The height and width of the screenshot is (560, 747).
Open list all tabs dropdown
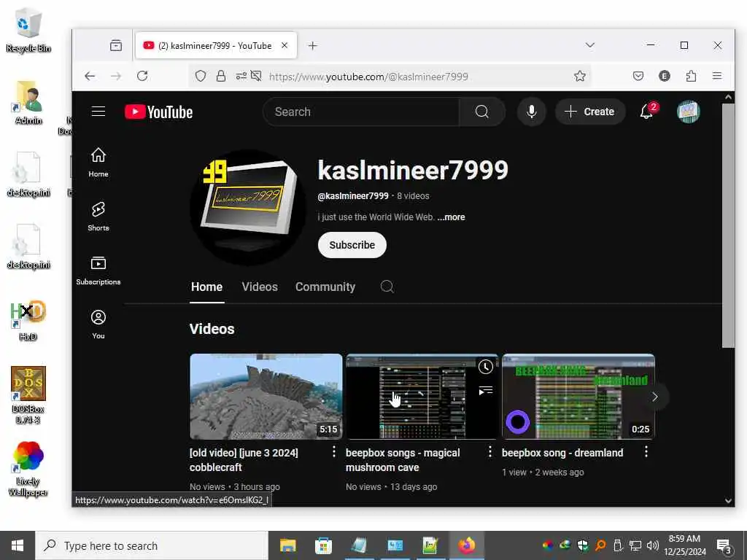pyautogui.click(x=589, y=45)
